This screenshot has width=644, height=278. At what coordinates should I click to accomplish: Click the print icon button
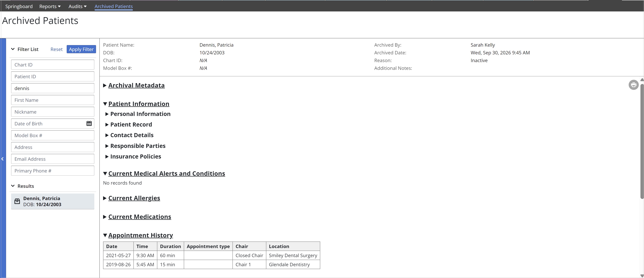(x=634, y=85)
